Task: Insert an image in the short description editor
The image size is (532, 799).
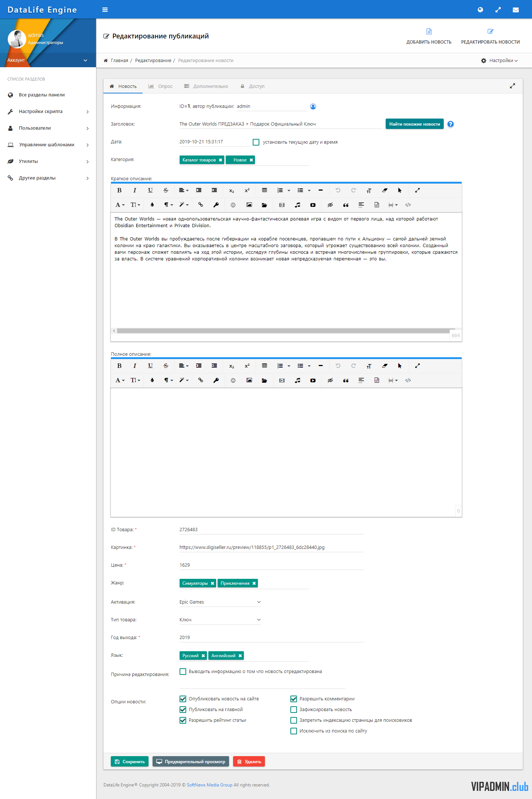Action: click(x=249, y=205)
